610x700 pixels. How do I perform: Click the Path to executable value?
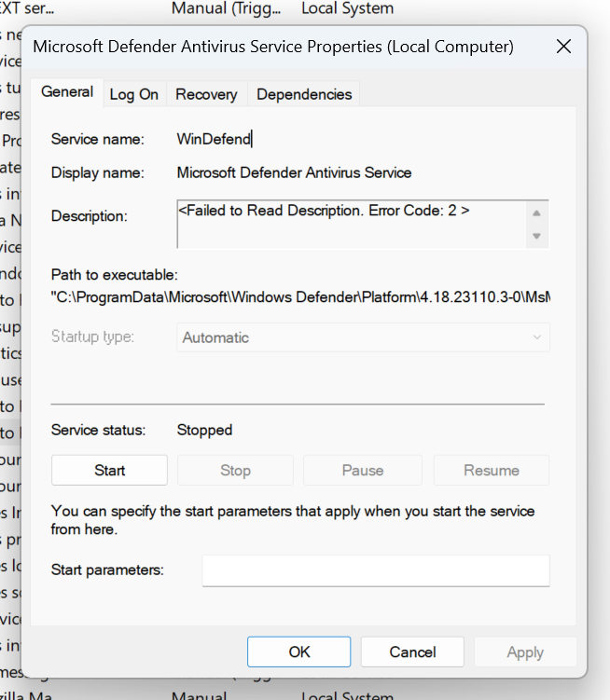[300, 297]
